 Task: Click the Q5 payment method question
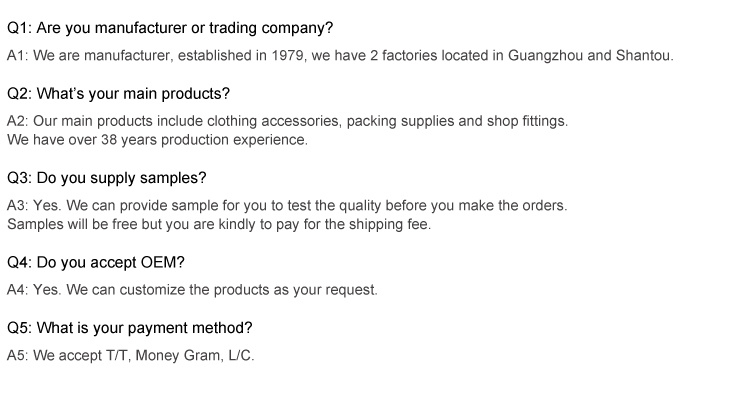pos(130,328)
